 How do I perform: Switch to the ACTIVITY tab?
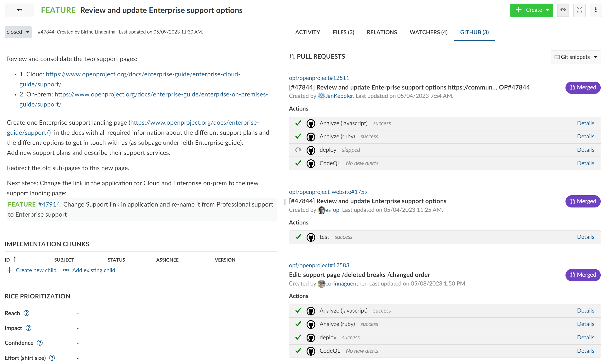(x=308, y=32)
